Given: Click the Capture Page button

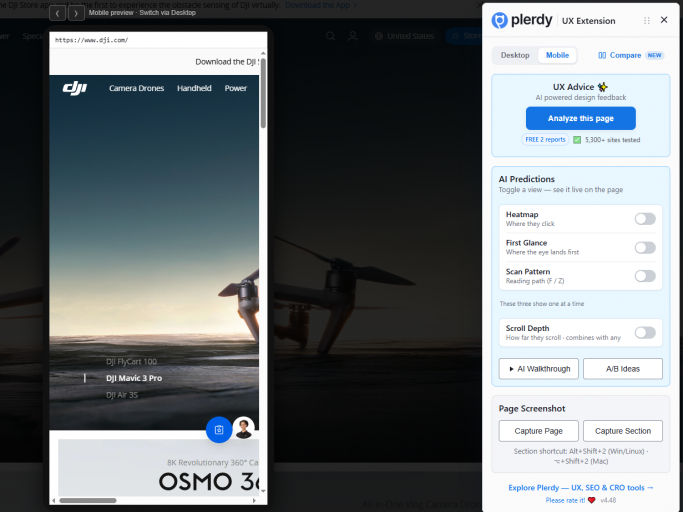Looking at the screenshot, I should 538,431.
